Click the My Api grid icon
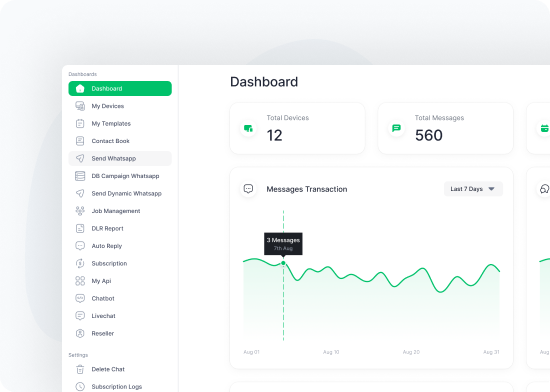 pyautogui.click(x=80, y=281)
